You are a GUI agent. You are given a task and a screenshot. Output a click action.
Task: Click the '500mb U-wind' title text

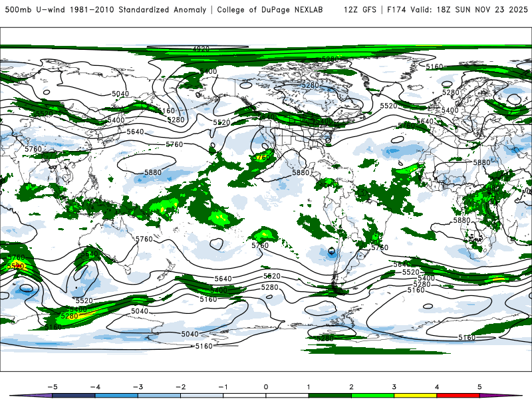35,9
